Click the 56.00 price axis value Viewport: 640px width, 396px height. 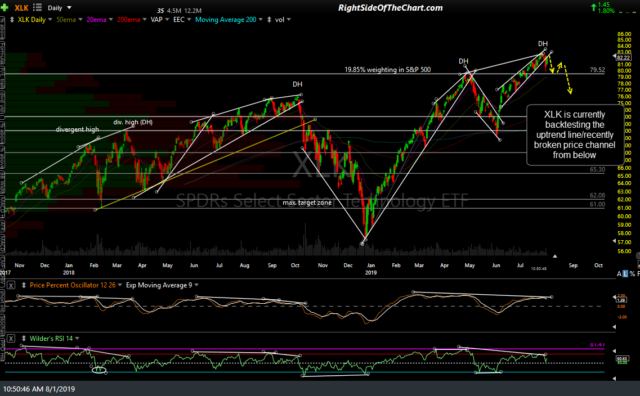(x=624, y=251)
